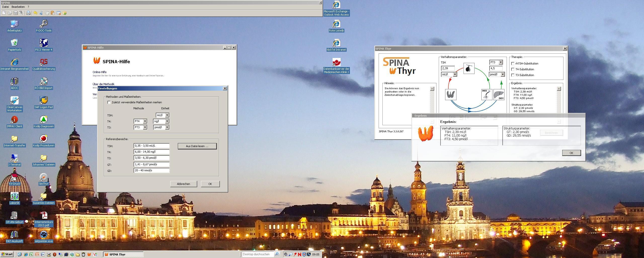This screenshot has width=644, height=258.
Task: Open Kodip Diagnosen desktop icon
Action: 44,122
